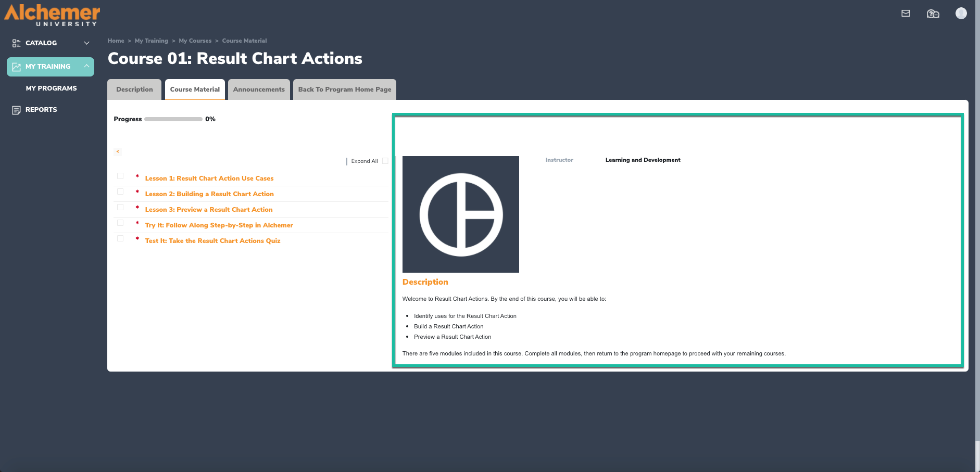The image size is (980, 472).
Task: Open Lesson 1: Result Chart Action Use Cases
Action: tap(209, 178)
